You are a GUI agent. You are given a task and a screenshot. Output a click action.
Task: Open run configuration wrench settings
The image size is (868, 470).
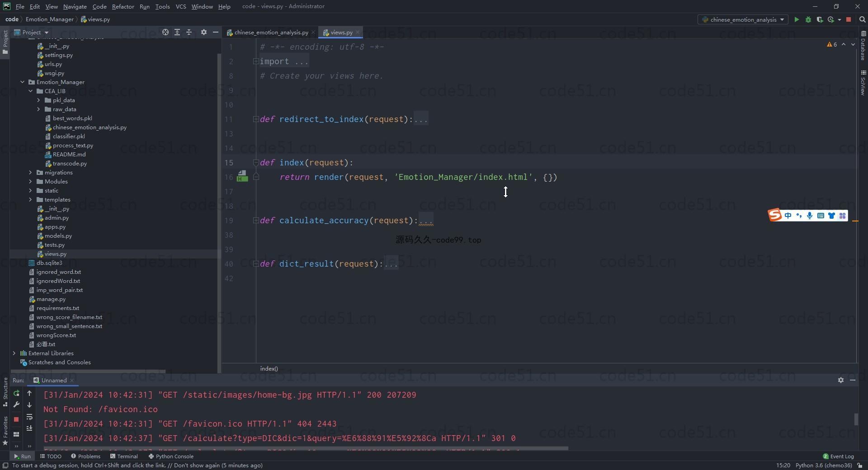(x=16, y=405)
